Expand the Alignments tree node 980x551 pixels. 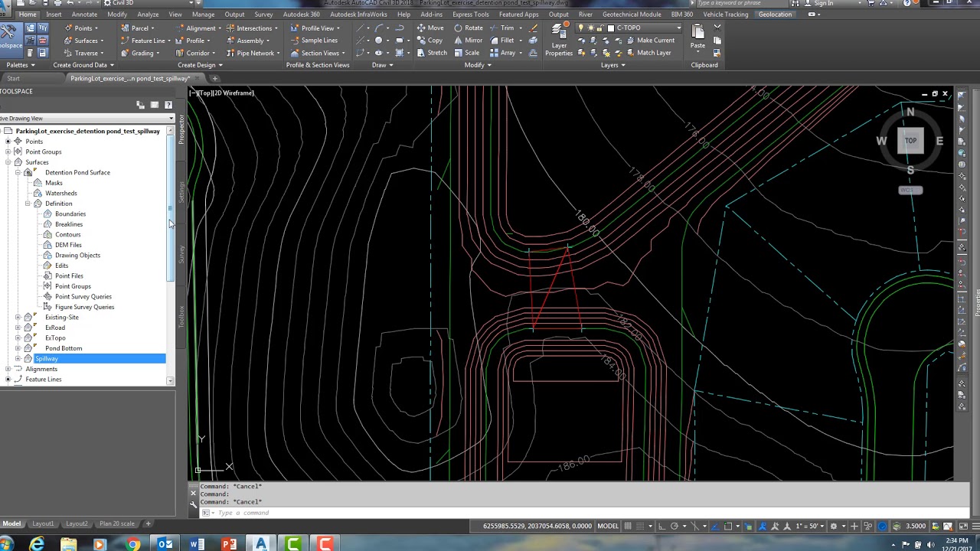[x=8, y=369]
